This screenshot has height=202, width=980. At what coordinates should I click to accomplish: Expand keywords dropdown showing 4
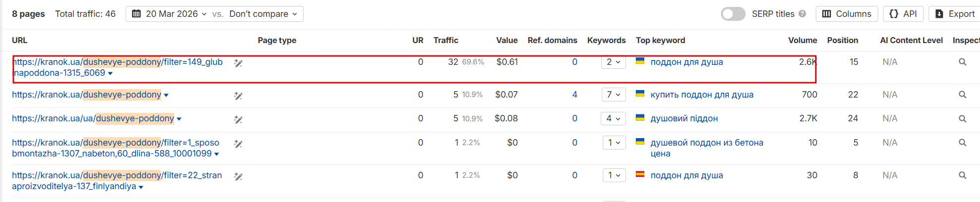click(614, 119)
